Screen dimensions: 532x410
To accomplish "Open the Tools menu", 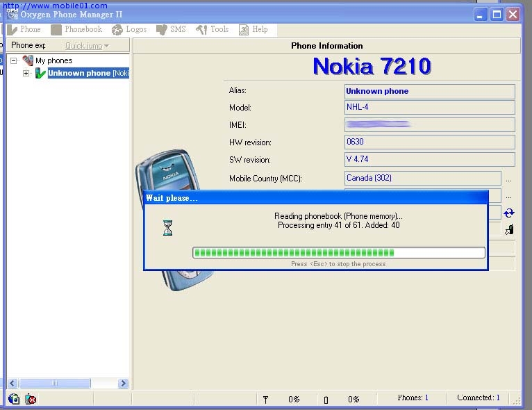I will [x=213, y=29].
